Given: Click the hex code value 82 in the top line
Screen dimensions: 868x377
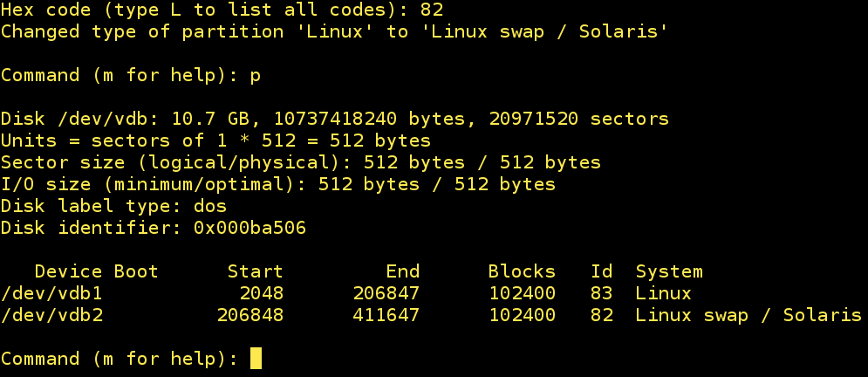Looking at the screenshot, I should pos(431,10).
